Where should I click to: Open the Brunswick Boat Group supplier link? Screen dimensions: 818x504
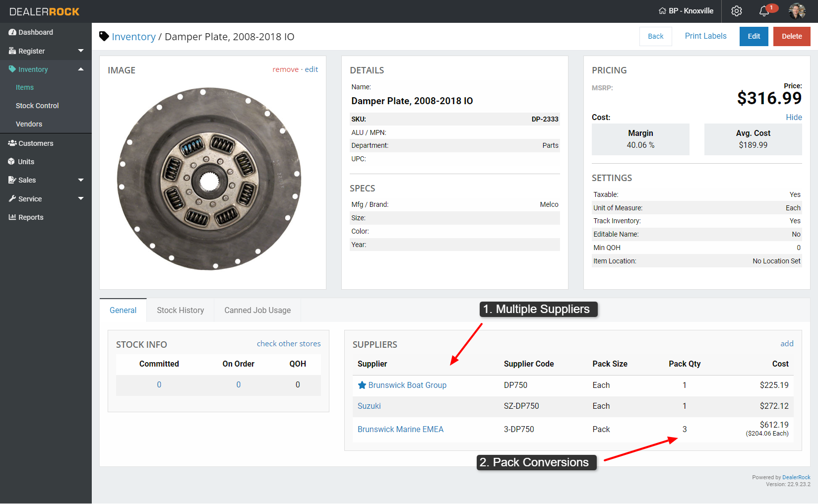[407, 385]
